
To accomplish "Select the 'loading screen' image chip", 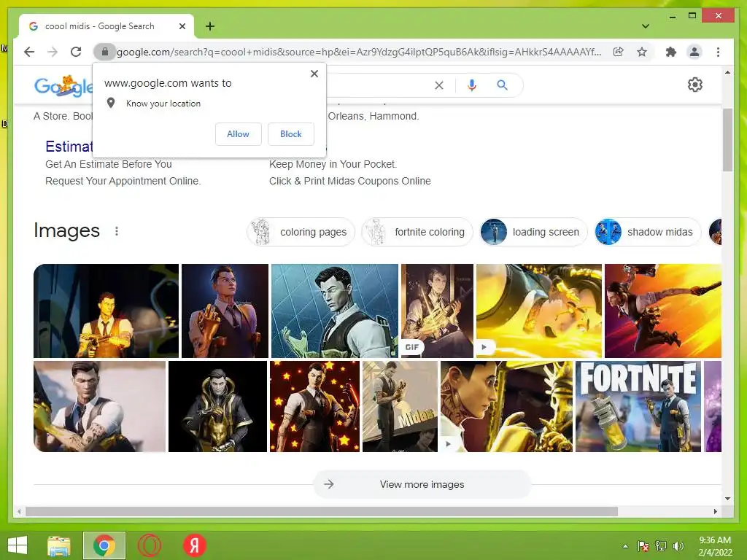I will 533,232.
